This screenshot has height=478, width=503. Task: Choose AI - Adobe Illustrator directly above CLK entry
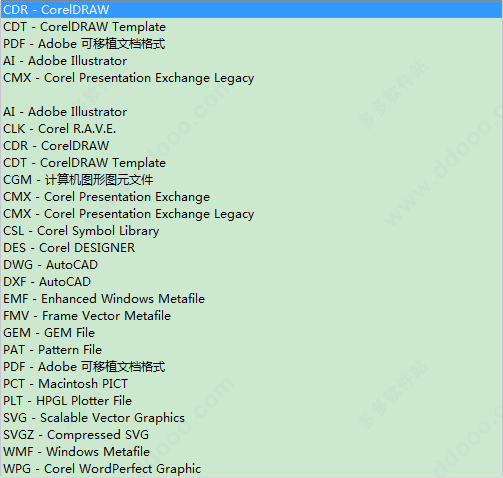[251, 112]
